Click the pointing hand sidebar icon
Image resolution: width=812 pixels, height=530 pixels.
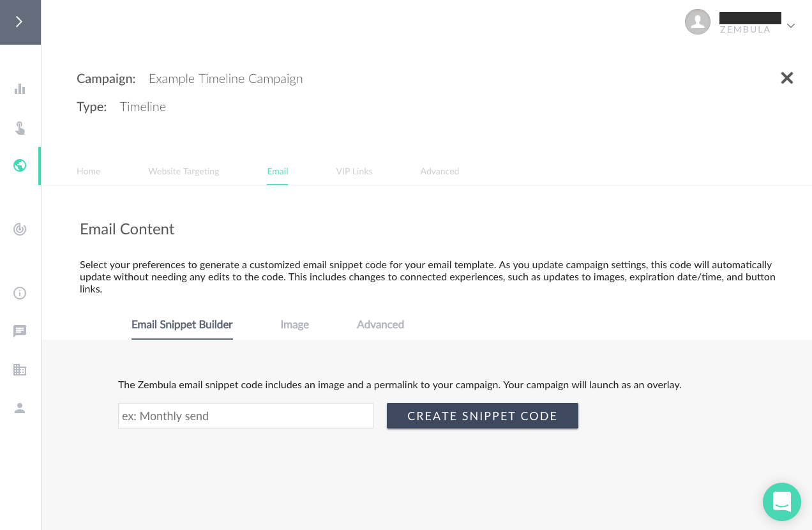pos(20,128)
